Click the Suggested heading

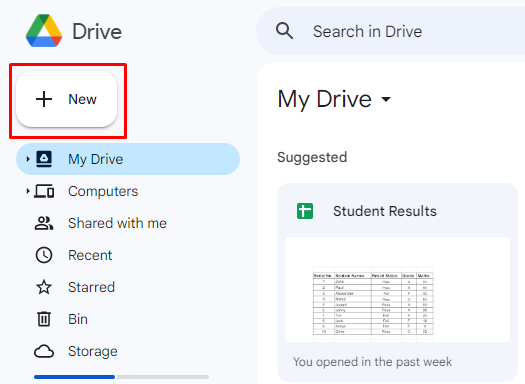(x=312, y=157)
